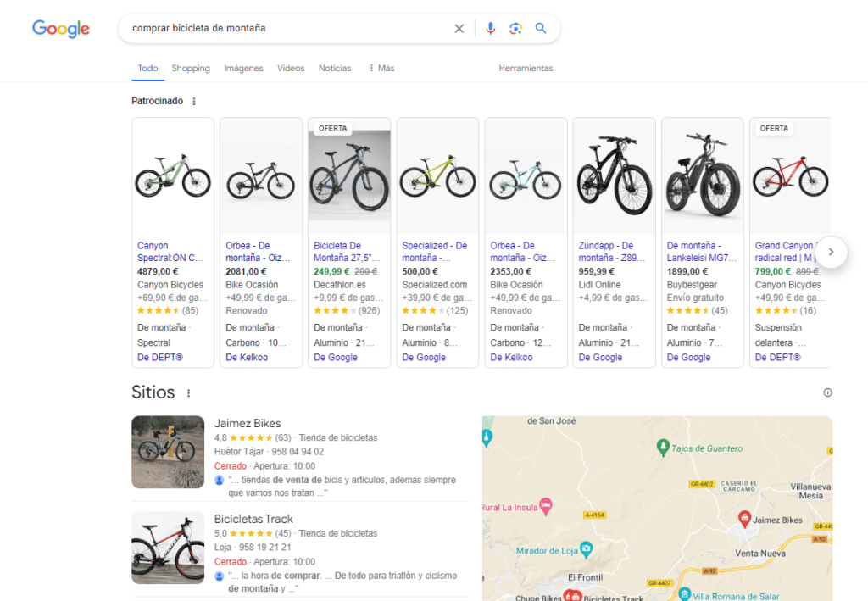Click the magnifying glass search button
Viewport: 868px width, 601px height.
541,28
